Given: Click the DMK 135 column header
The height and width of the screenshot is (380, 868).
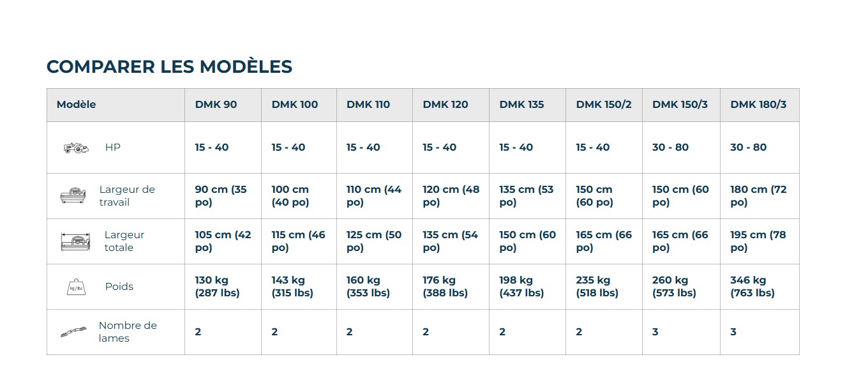Looking at the screenshot, I should 521,105.
